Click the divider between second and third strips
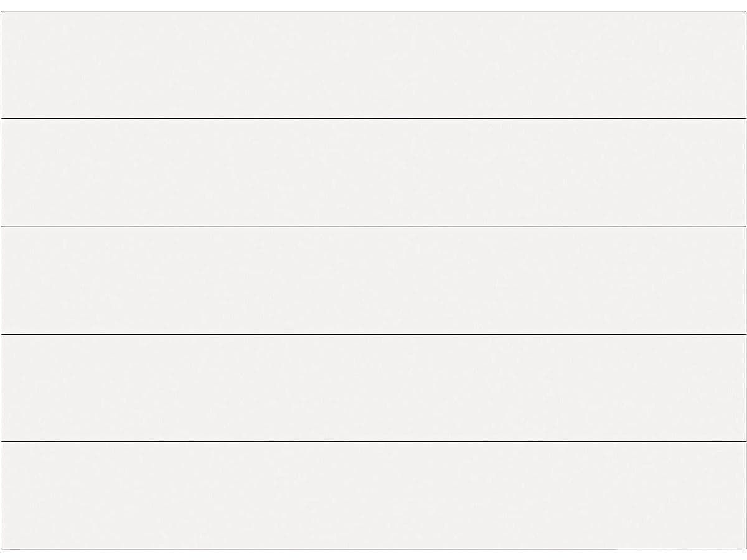This screenshot has width=747, height=560. coord(374,226)
